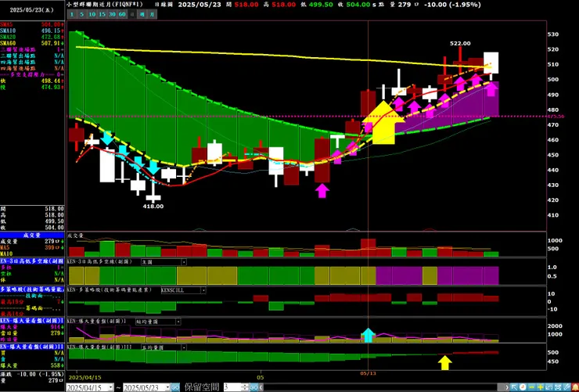Open the start date 2025/04/15 dropdown
Viewport: 579px width, 392px height.
(110, 387)
